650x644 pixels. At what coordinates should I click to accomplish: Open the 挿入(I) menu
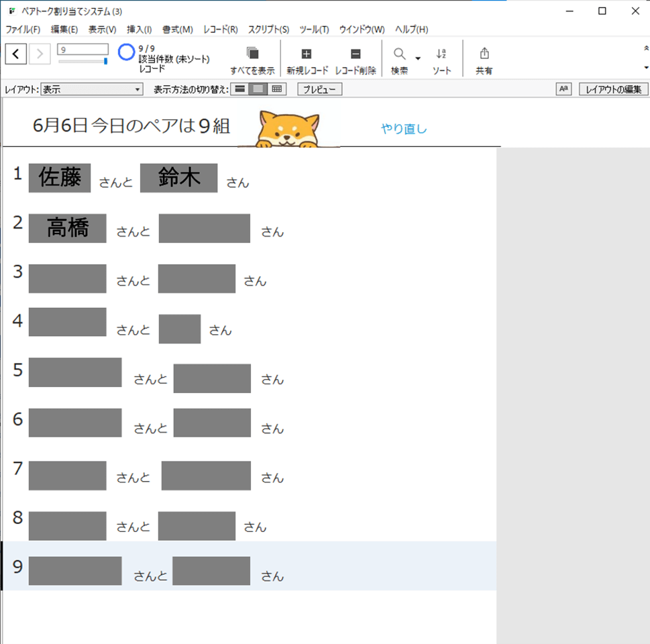(x=139, y=30)
